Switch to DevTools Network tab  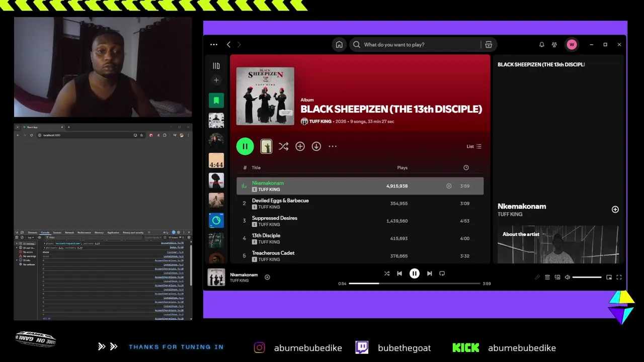tap(69, 233)
